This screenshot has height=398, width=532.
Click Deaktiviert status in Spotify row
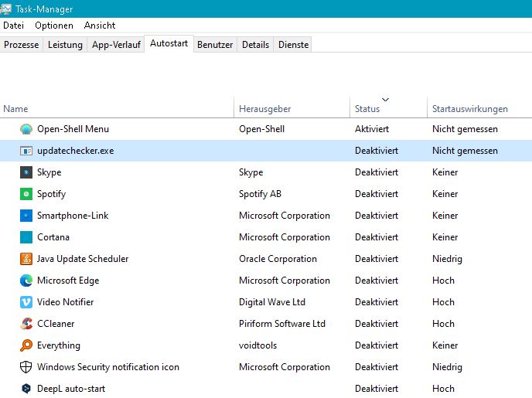377,194
